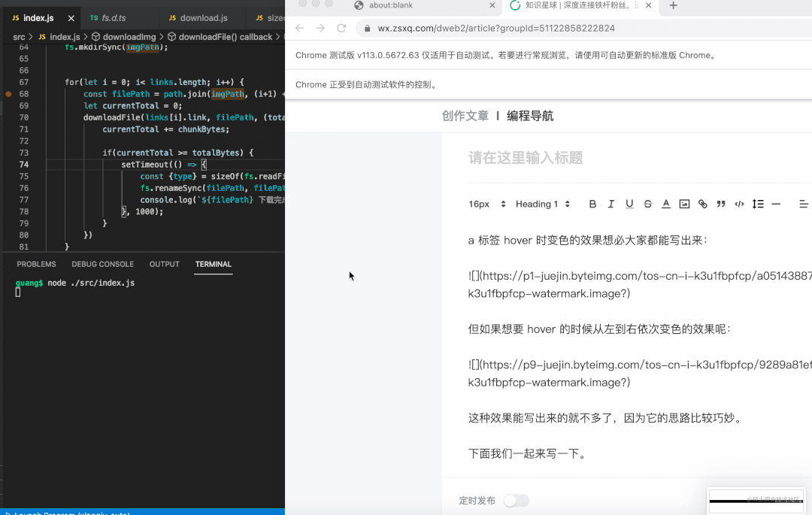Toggle italic formatting in the editor toolbar
This screenshot has width=812, height=515.
pyautogui.click(x=611, y=204)
